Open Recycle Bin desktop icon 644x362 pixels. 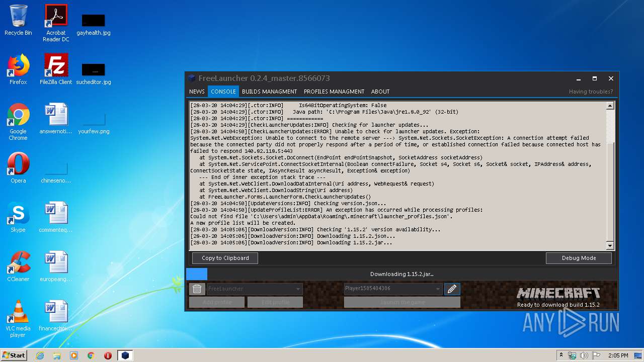[18, 20]
